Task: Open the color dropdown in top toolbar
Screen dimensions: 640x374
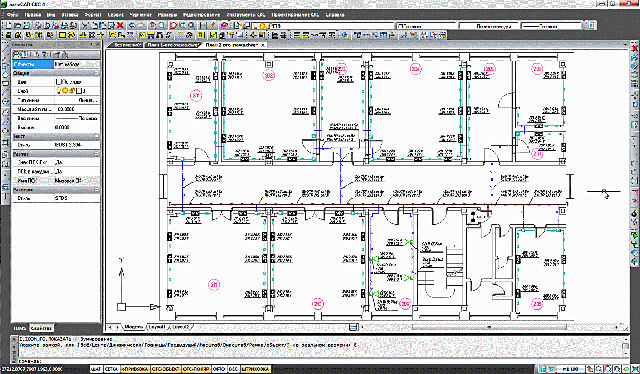Action: pos(427,26)
